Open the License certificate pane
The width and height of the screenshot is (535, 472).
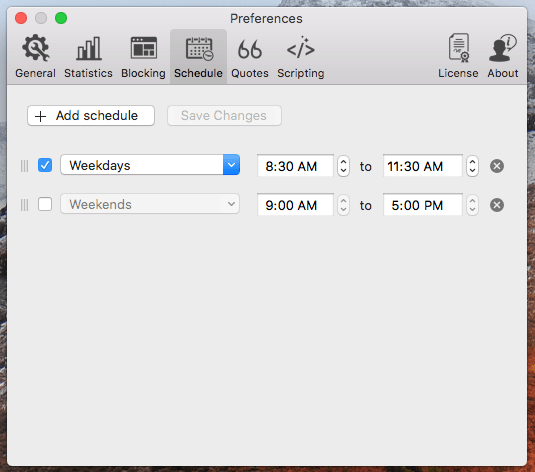458,57
